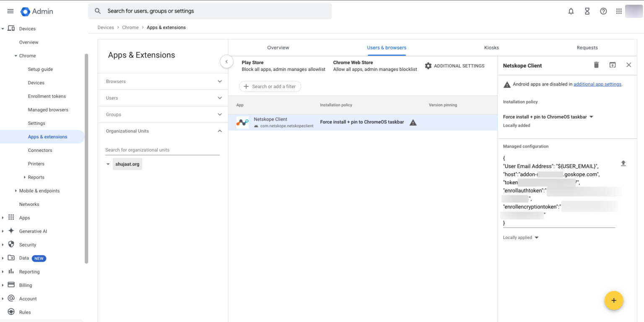
Task: Switch to the Kiosks tab
Action: [x=491, y=47]
